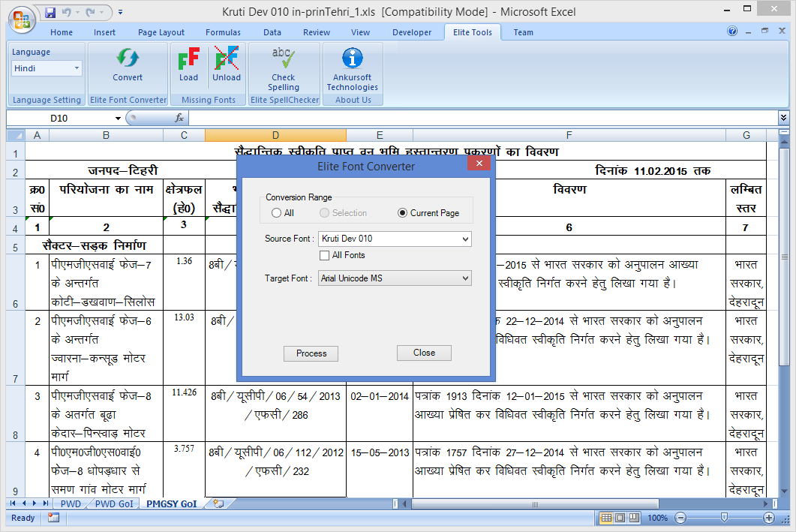Zoom out with the minus button

tap(680, 518)
